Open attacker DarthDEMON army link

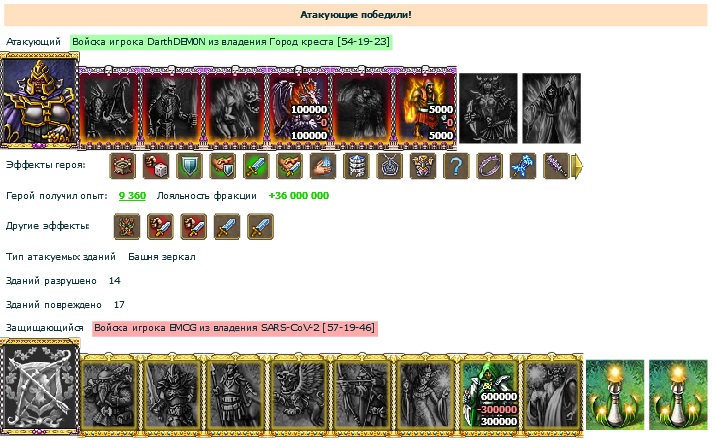231,42
